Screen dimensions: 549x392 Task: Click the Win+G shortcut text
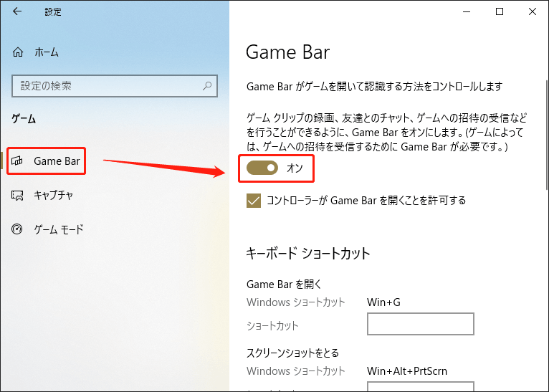pos(383,302)
